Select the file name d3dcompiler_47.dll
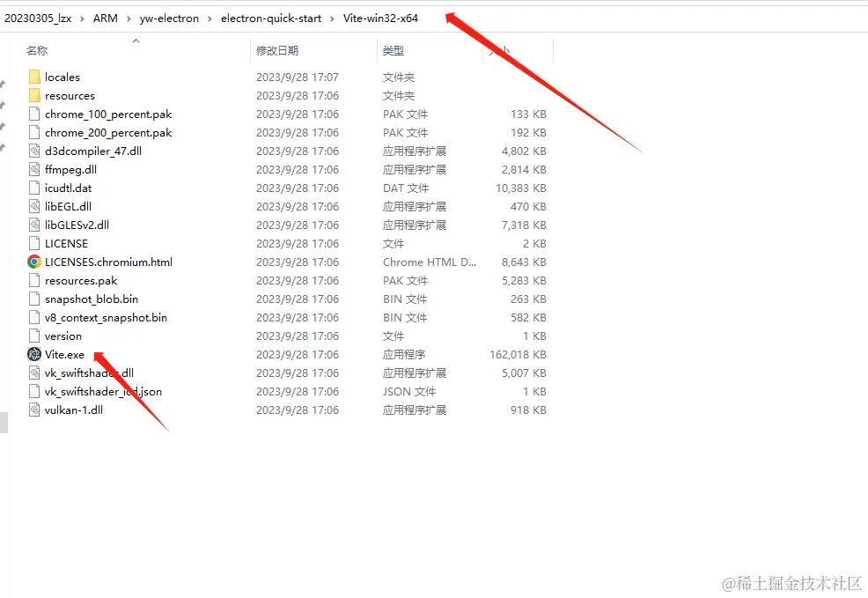Screen dimensions: 868x598 point(93,151)
